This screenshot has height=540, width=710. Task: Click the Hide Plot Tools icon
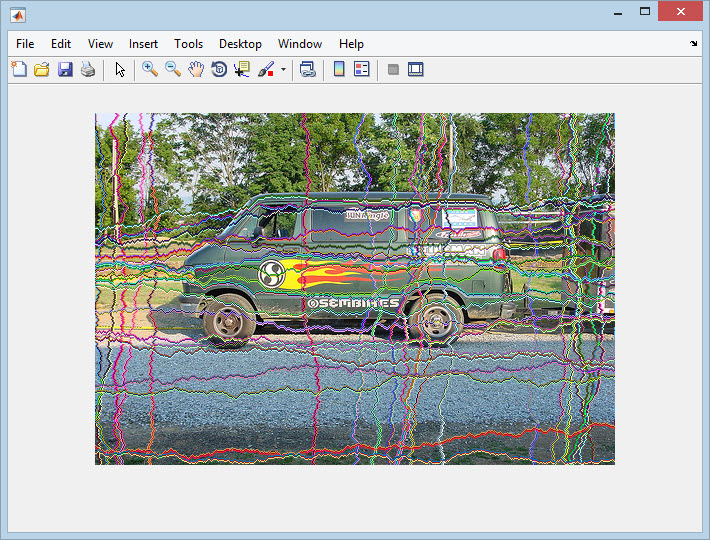pyautogui.click(x=393, y=69)
